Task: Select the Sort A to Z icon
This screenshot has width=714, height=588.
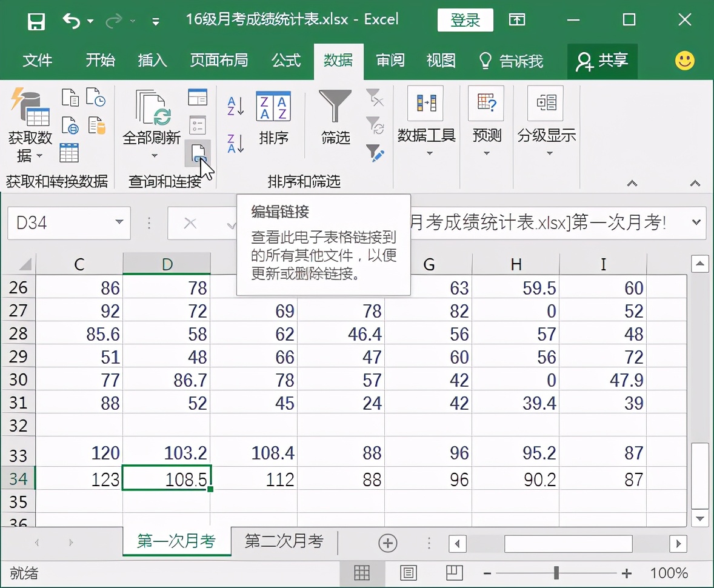Action: point(235,106)
